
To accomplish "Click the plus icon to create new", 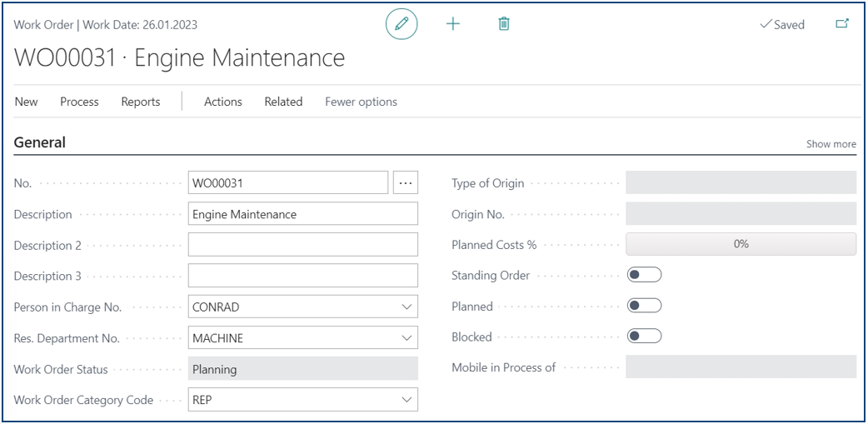I will tap(453, 24).
